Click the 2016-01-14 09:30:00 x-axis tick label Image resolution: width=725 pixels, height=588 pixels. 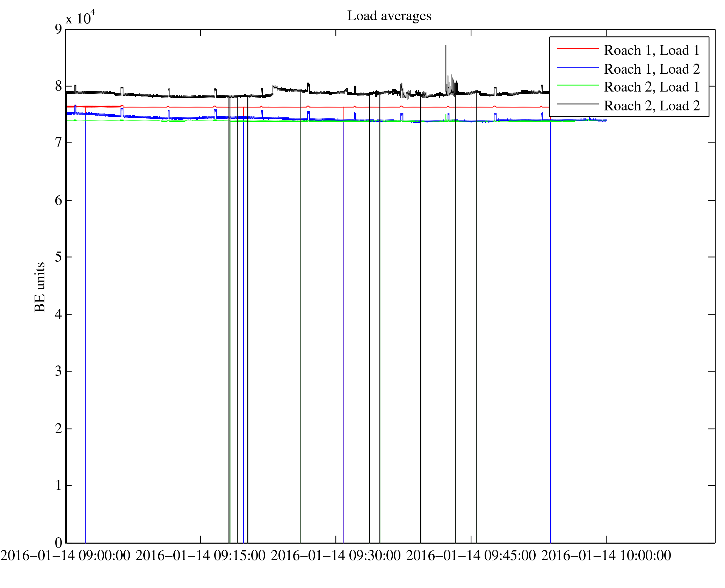coord(336,556)
